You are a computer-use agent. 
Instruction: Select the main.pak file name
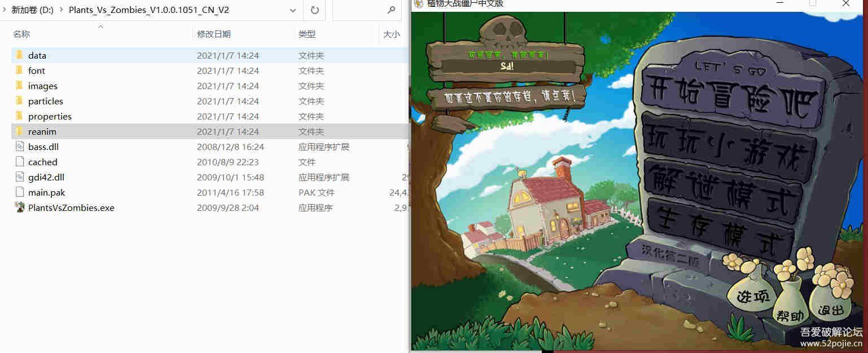point(47,192)
